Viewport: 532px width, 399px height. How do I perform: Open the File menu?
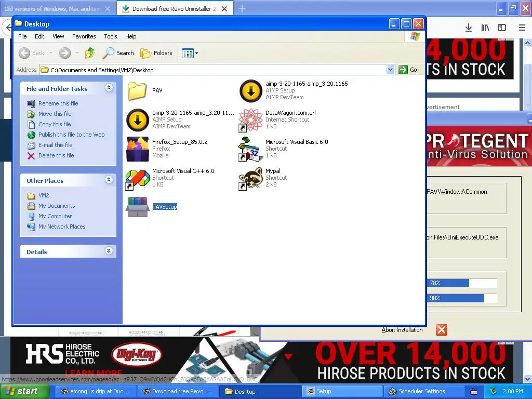(x=22, y=36)
